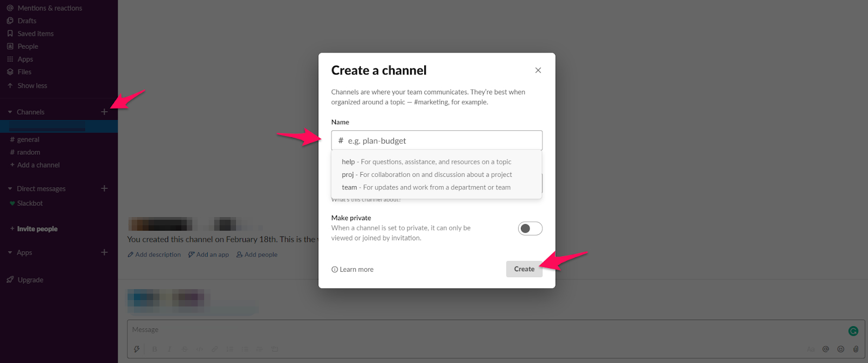This screenshot has width=868, height=363.
Task: Click the Learn more link
Action: pos(353,270)
